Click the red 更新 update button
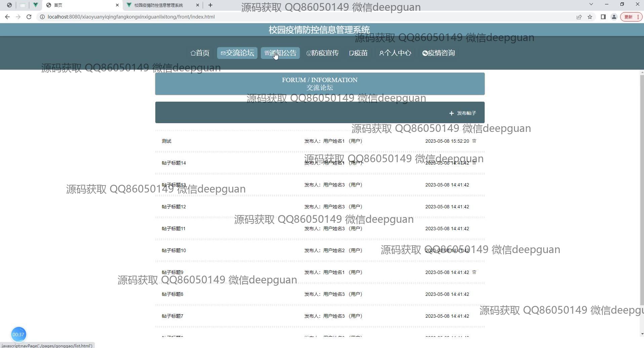 [631, 17]
